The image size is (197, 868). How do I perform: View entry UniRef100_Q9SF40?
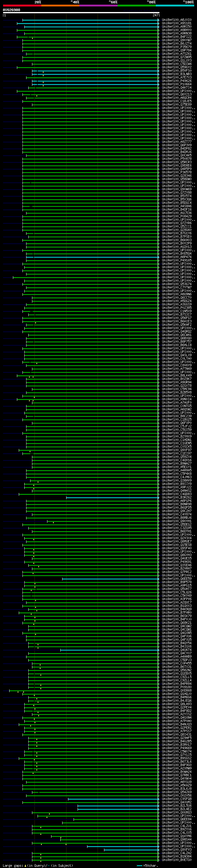coord(177,548)
